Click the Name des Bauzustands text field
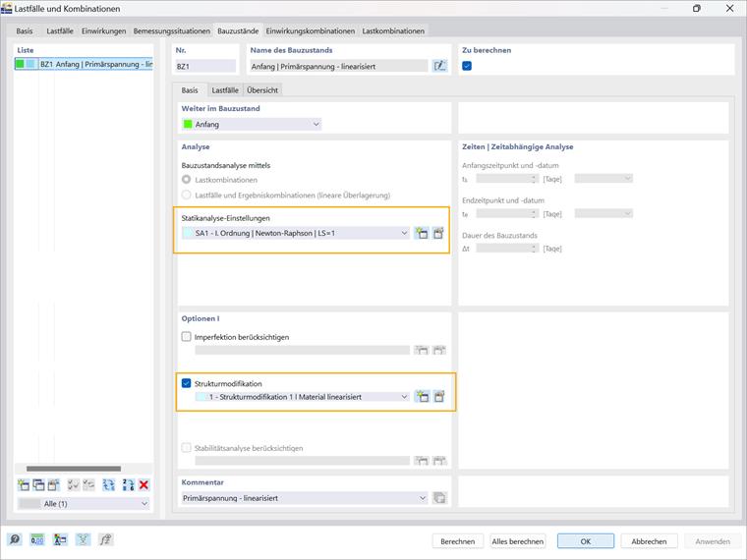 (339, 66)
